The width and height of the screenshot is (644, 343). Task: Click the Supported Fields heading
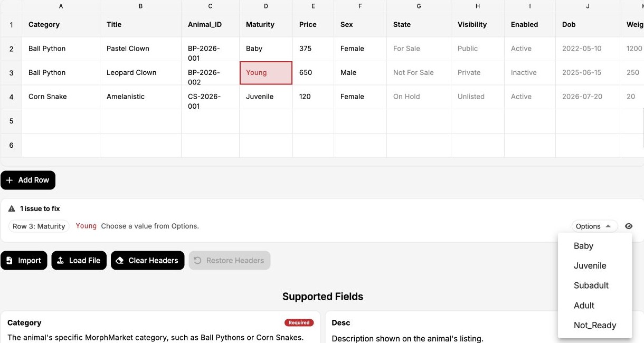tap(323, 297)
